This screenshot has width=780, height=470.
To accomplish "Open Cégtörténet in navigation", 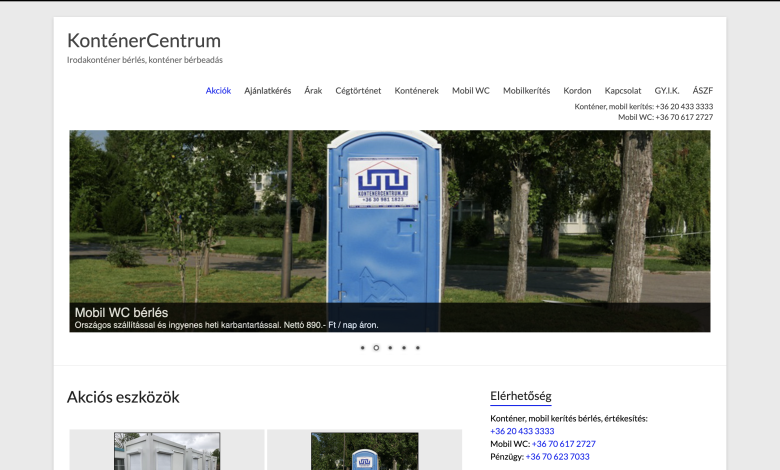I will [x=358, y=91].
